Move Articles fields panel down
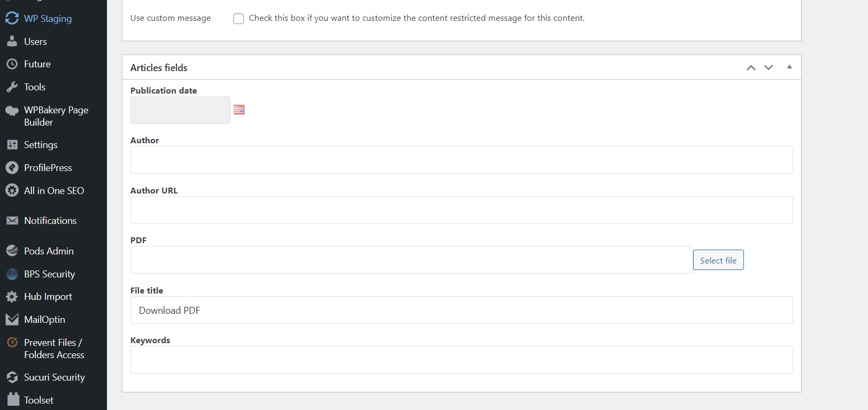Screen dimensions: 868x410 click(x=769, y=67)
